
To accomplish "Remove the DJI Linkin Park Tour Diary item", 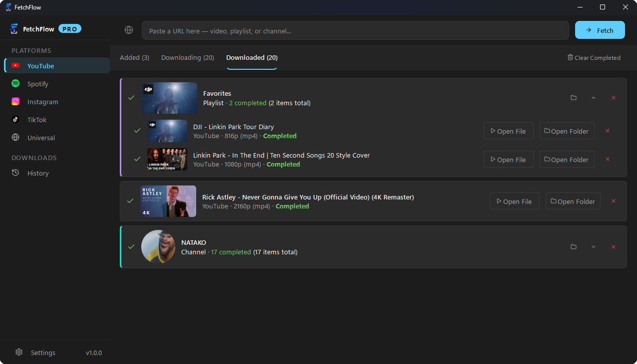I will [x=608, y=131].
